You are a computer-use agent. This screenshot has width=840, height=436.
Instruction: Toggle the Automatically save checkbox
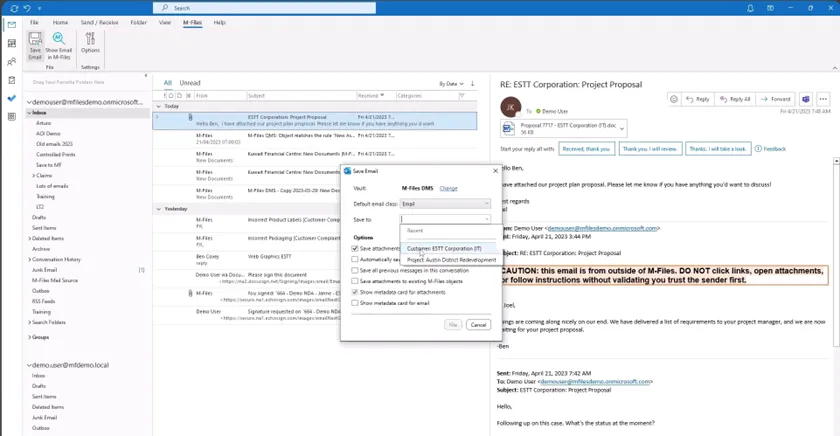point(355,259)
